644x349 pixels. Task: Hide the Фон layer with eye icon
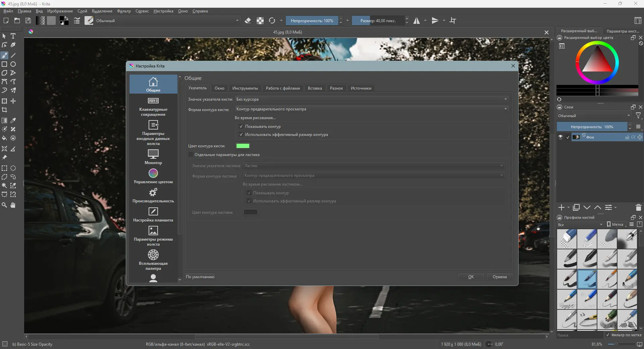[560, 137]
